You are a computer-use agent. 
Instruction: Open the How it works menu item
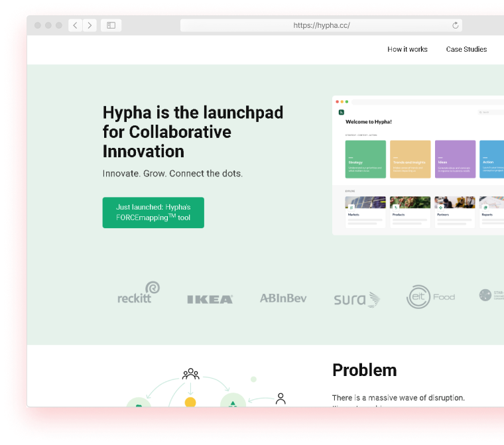click(407, 49)
